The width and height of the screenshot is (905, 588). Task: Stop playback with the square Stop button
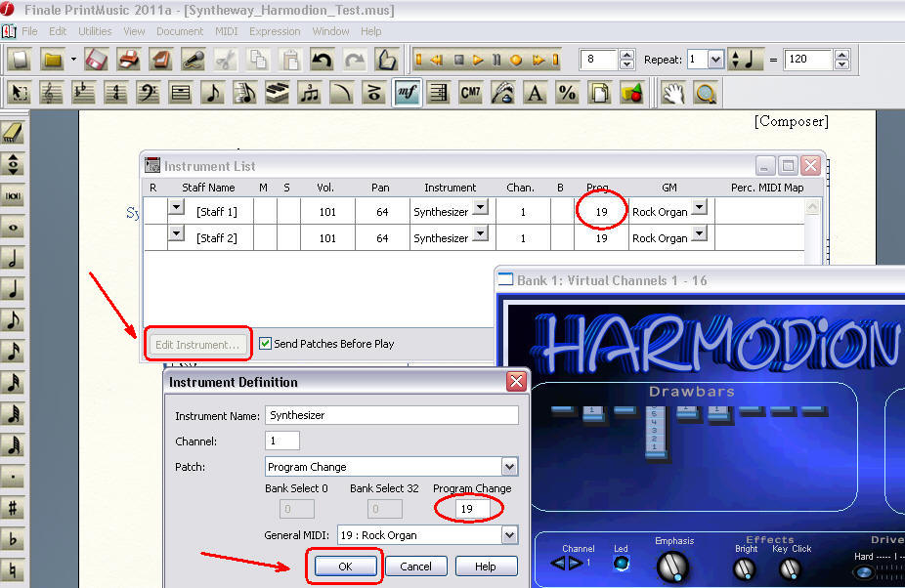458,60
